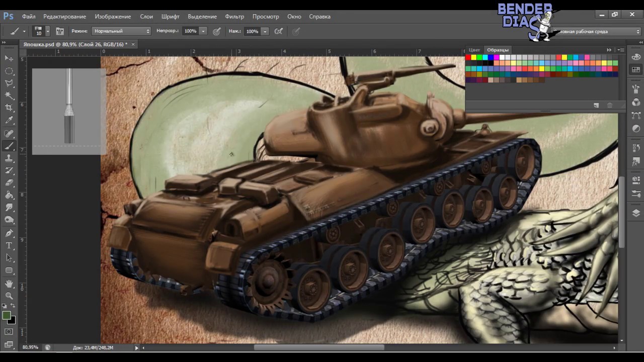Close the Япошка.psd document tab
The width and height of the screenshot is (644, 362).
pyautogui.click(x=133, y=44)
